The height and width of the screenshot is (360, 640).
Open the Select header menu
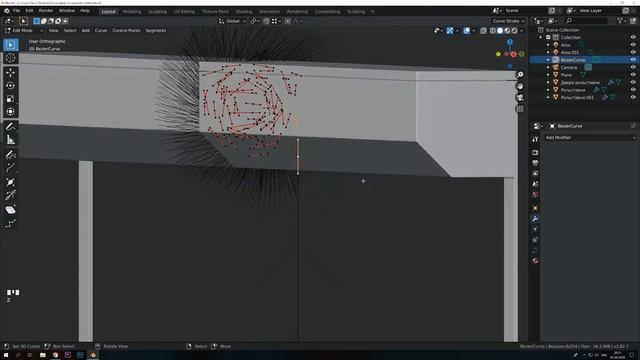click(70, 31)
